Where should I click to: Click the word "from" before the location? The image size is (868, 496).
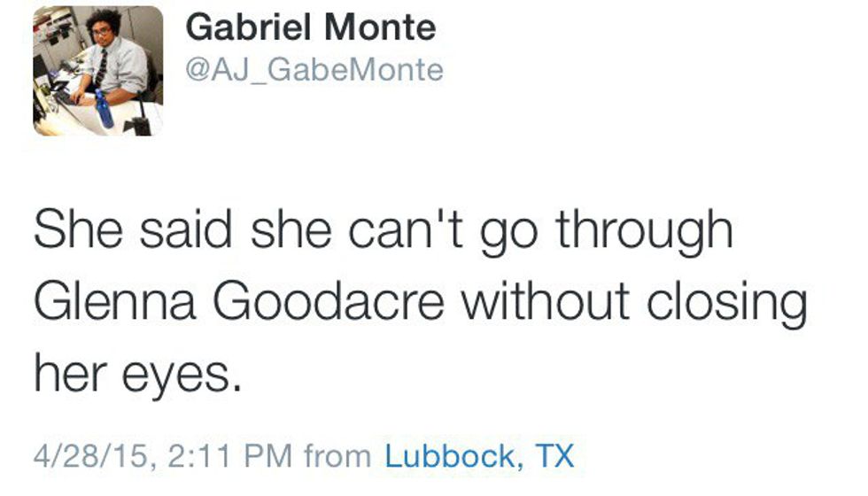[x=337, y=457]
